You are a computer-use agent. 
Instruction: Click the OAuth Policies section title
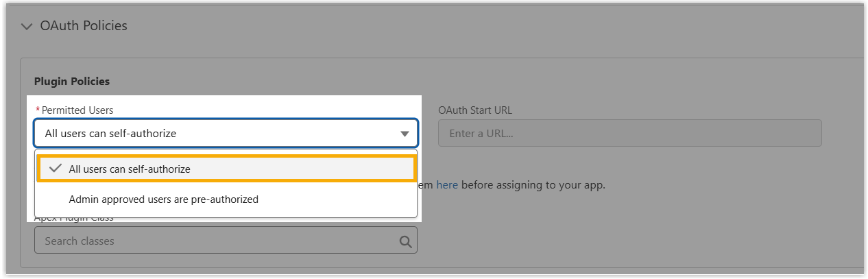(84, 26)
